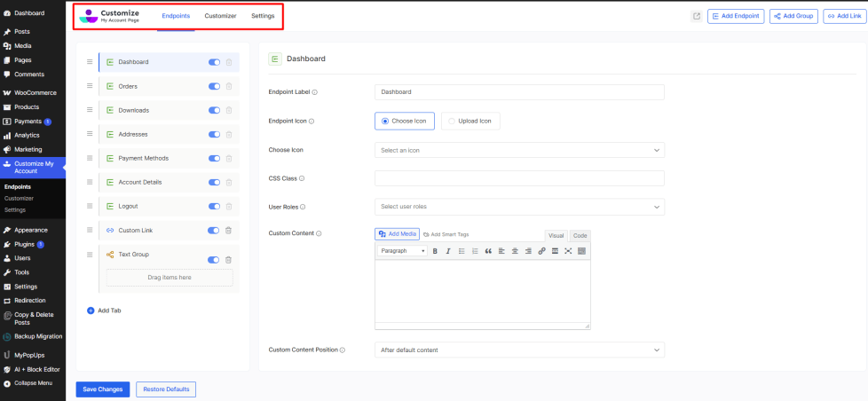Image resolution: width=868 pixels, height=401 pixels.
Task: Toggle the Logout endpoint switch
Action: [x=214, y=206]
